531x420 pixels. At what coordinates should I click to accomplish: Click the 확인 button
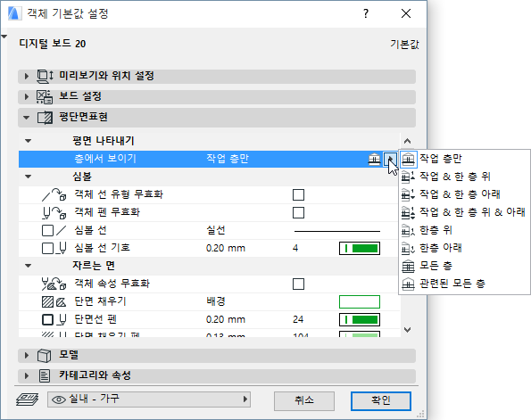tap(381, 400)
